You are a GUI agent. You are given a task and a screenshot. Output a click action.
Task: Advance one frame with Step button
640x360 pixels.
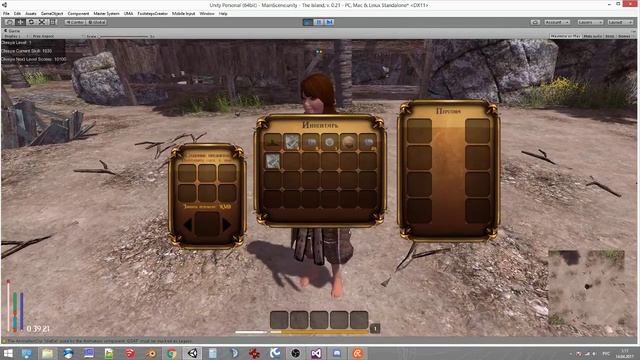(x=329, y=22)
